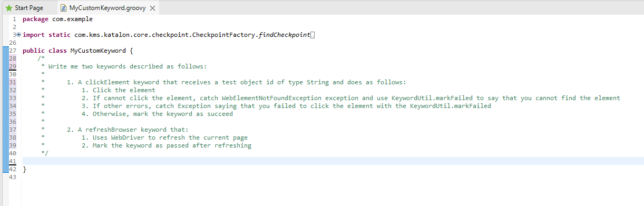Screen dimensions: 644x206
Task: Expand the folded import block on line 3
Action: tap(19, 35)
